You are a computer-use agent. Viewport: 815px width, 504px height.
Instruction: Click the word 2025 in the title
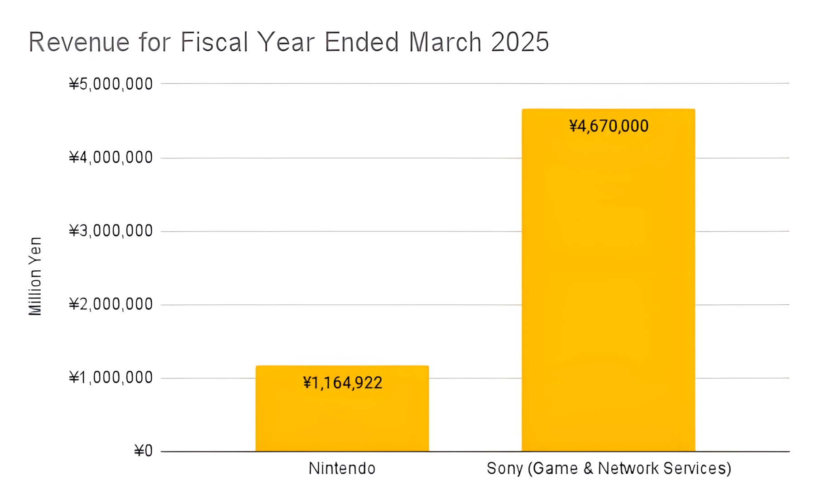(x=520, y=42)
